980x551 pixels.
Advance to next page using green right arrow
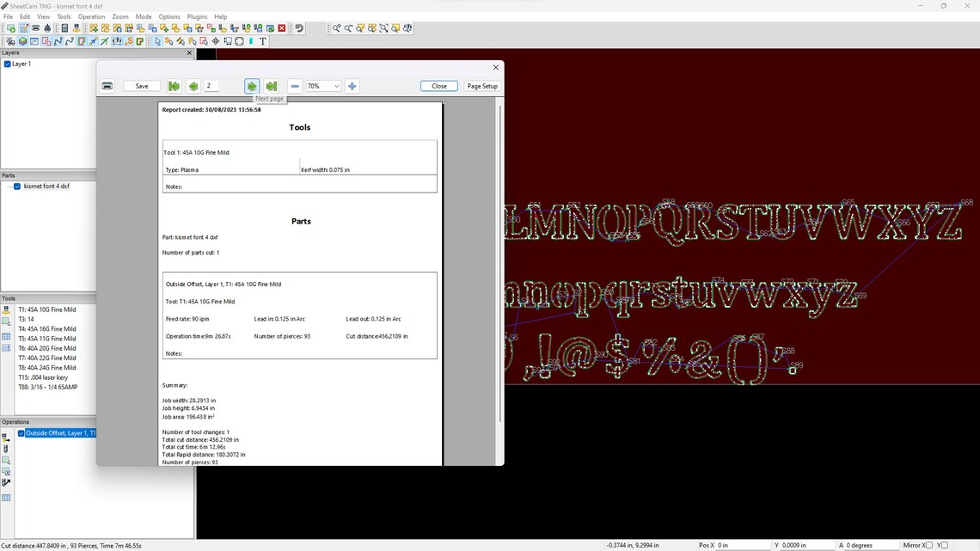click(x=251, y=85)
